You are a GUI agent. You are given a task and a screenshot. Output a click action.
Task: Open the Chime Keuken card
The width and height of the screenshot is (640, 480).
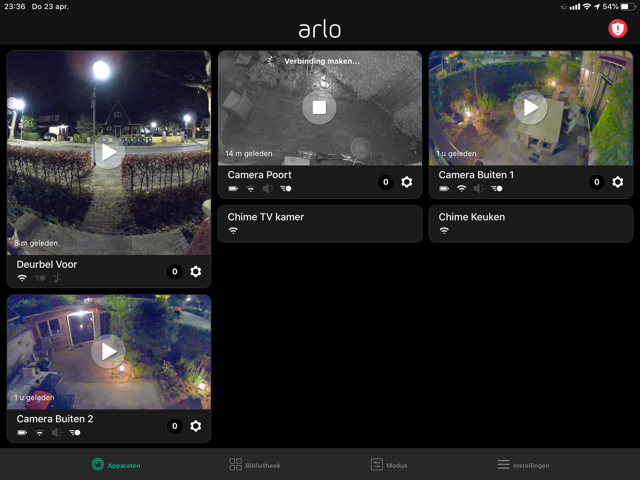point(531,224)
